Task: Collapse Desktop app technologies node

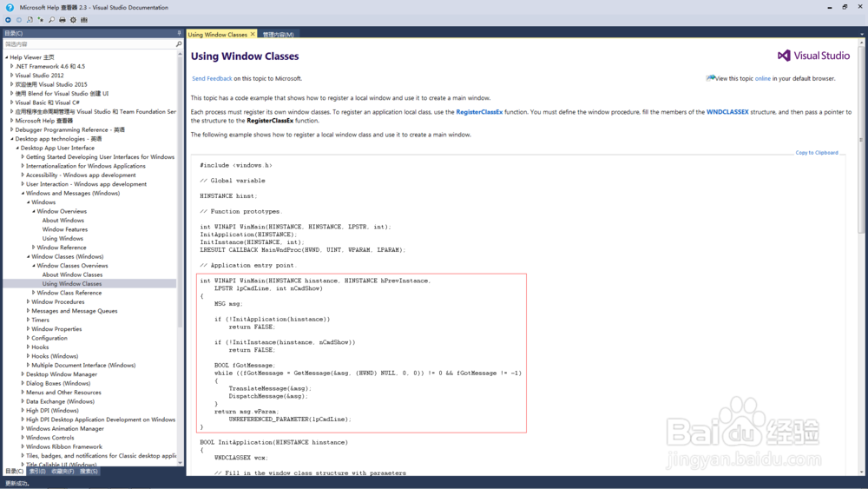Action: (11, 138)
